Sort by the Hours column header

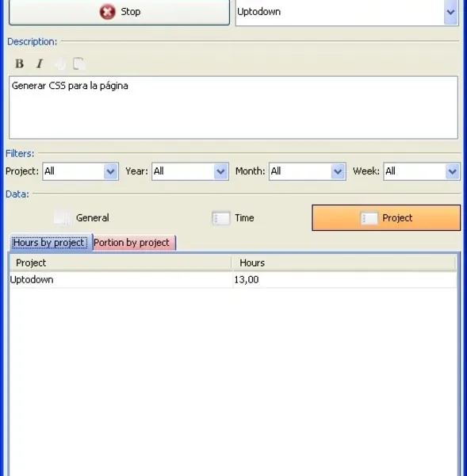[x=343, y=263]
